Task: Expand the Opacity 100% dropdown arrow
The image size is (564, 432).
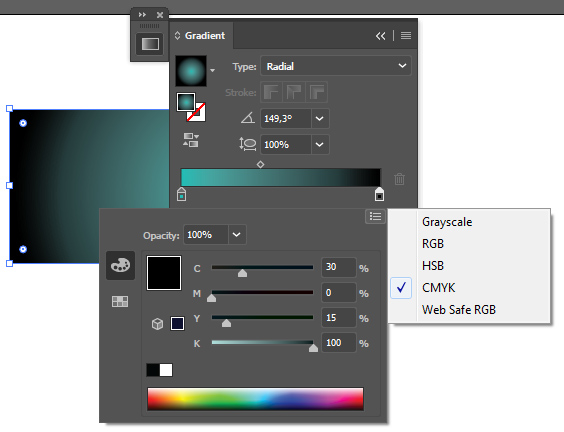Action: coord(237,235)
